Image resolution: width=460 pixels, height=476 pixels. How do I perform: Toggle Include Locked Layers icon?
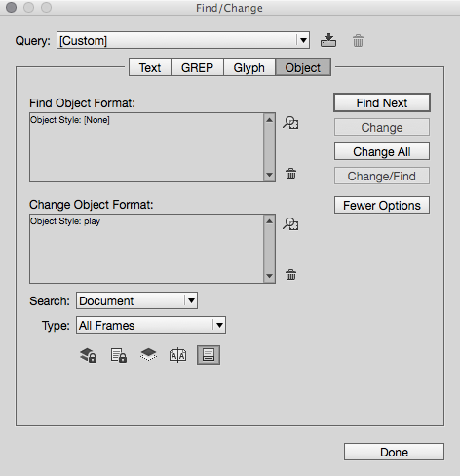(x=88, y=355)
